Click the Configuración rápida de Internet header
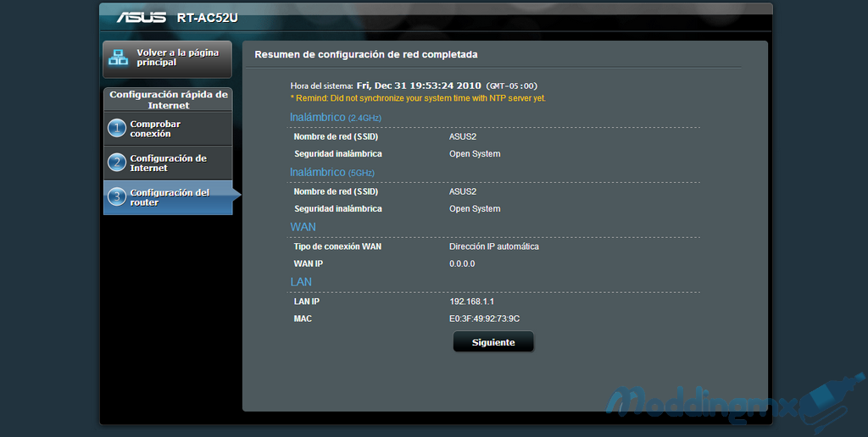The image size is (868, 437). pyautogui.click(x=169, y=100)
